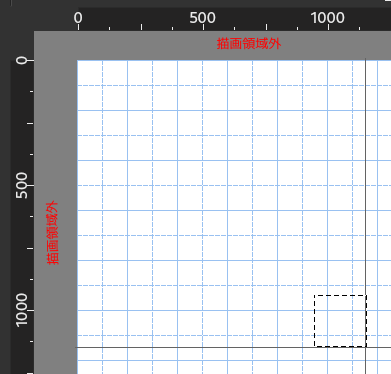Click the top edge of the dashed selection rectangle
This screenshot has width=391, height=374.
click(x=340, y=295)
